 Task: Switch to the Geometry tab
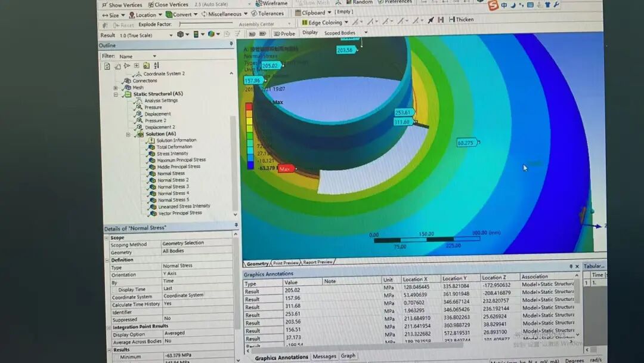tap(257, 263)
